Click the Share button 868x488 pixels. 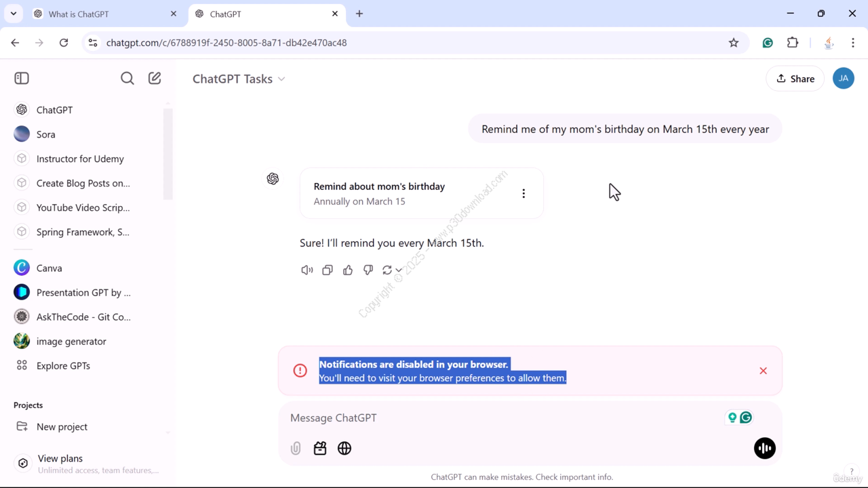click(x=795, y=79)
